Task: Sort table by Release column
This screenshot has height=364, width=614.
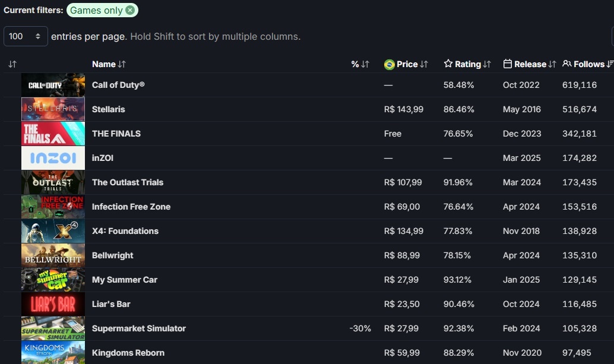Action: (x=530, y=64)
